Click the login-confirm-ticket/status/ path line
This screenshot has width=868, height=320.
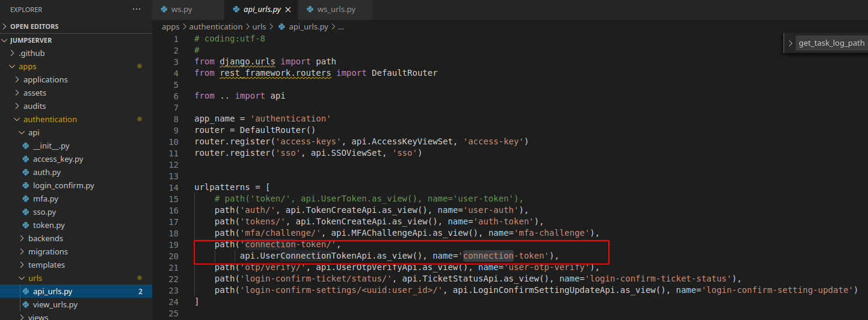pyautogui.click(x=478, y=278)
